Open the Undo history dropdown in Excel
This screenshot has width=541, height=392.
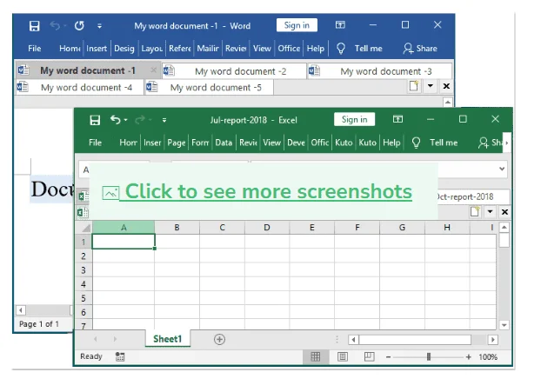(125, 120)
